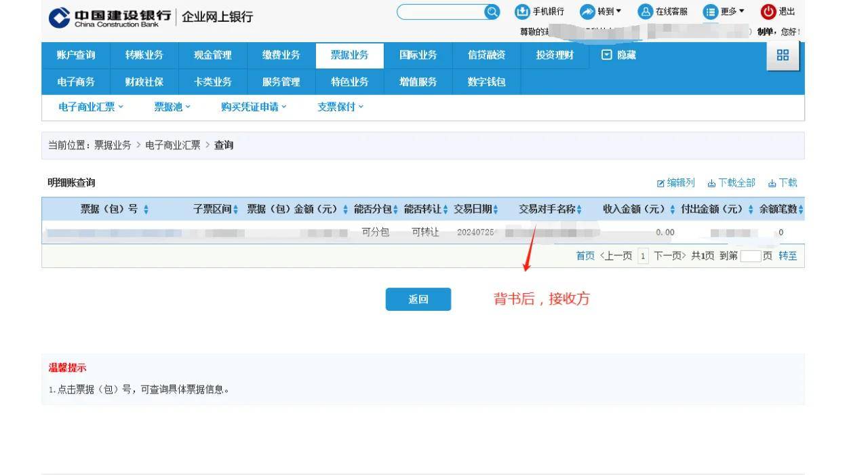Click the page number input field
Screen dimensions: 868x475
tap(750, 256)
